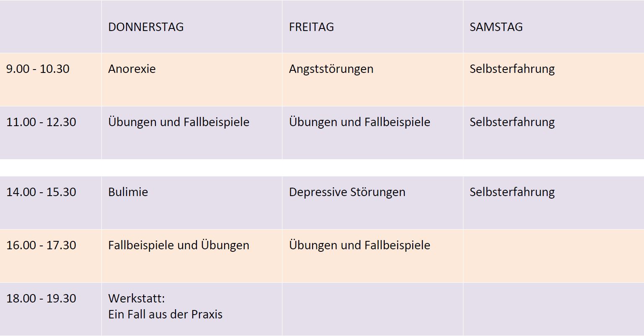
Task: Select the FREITAG column header
Action: click(311, 27)
